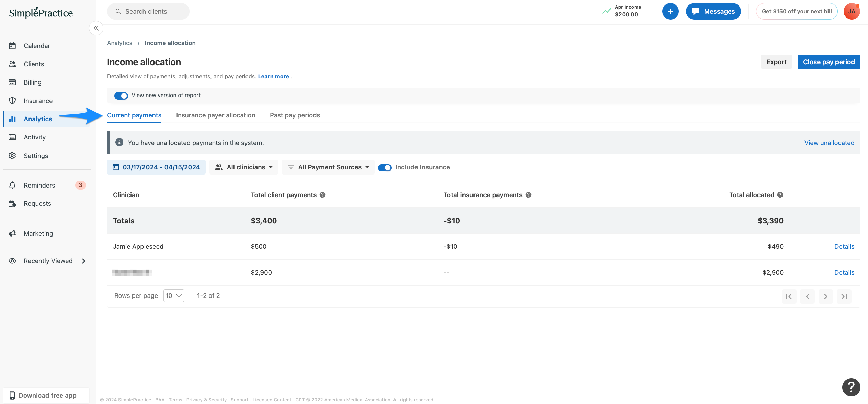868x404 pixels.
Task: Open All Payment Sources dropdown
Action: click(328, 167)
